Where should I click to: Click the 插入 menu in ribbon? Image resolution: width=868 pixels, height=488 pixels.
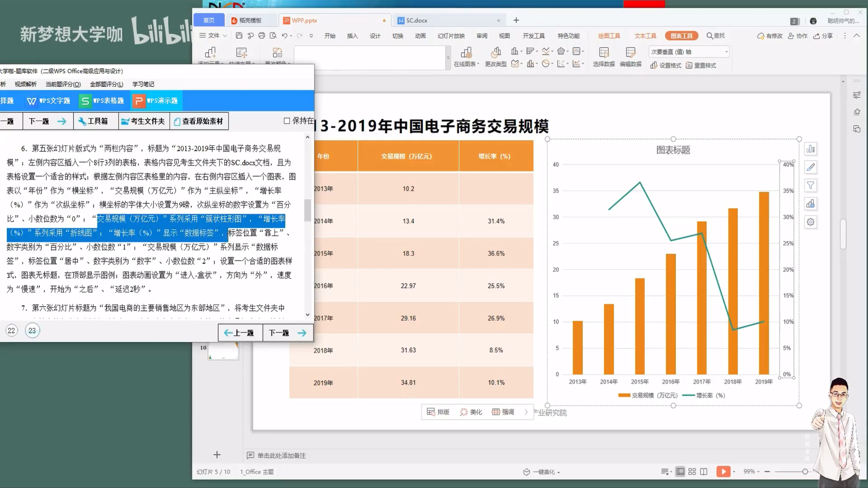click(353, 35)
